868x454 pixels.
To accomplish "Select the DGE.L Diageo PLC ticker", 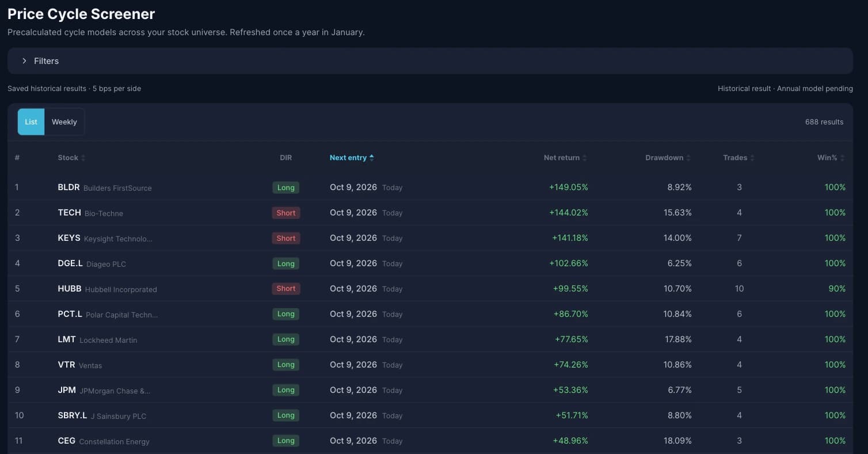I will coord(70,263).
